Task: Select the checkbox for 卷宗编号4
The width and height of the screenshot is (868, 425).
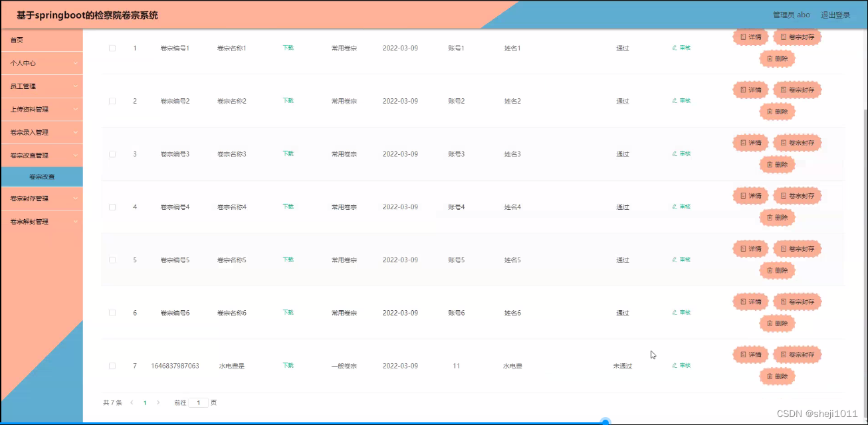Action: coord(112,207)
